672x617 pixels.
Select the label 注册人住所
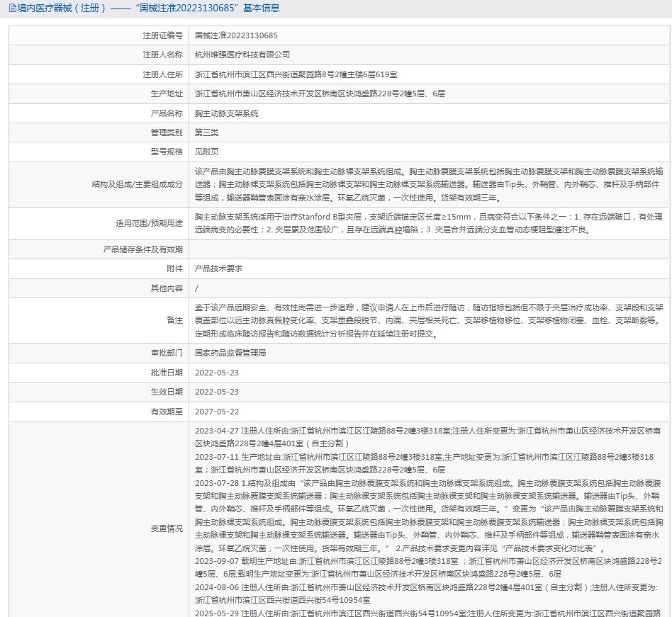click(x=163, y=74)
